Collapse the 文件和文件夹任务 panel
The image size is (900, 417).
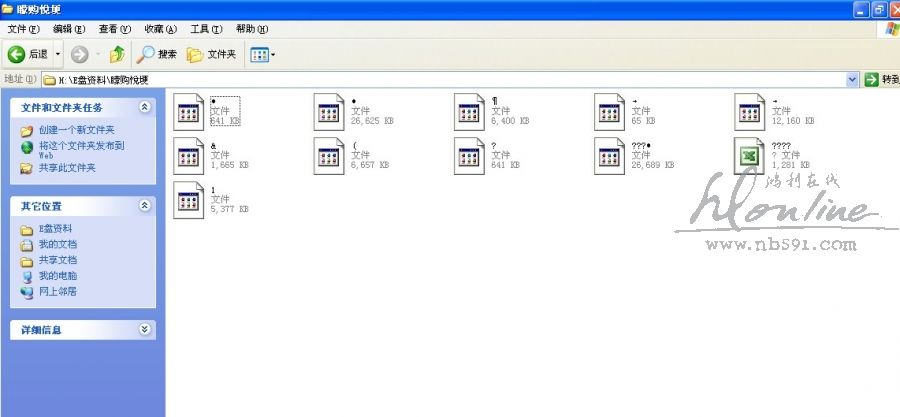(x=144, y=107)
